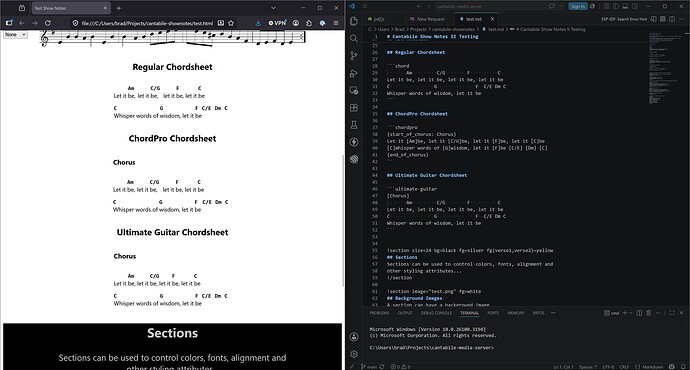Click the Sign In button in VS Code

pyautogui.click(x=578, y=6)
